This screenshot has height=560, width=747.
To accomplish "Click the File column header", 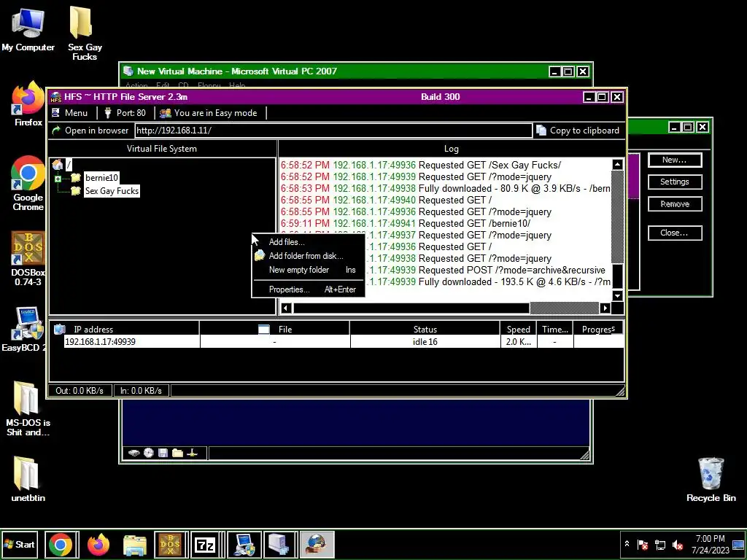I will (274, 329).
